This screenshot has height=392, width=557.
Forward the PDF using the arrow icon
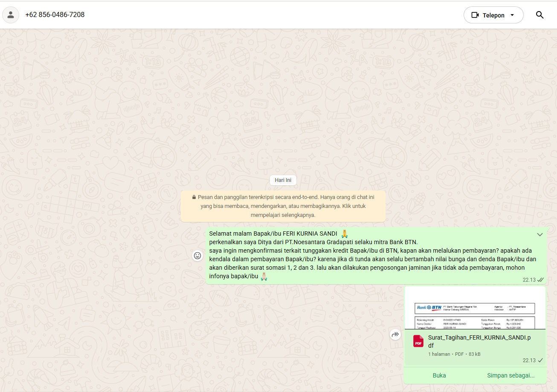tap(395, 334)
